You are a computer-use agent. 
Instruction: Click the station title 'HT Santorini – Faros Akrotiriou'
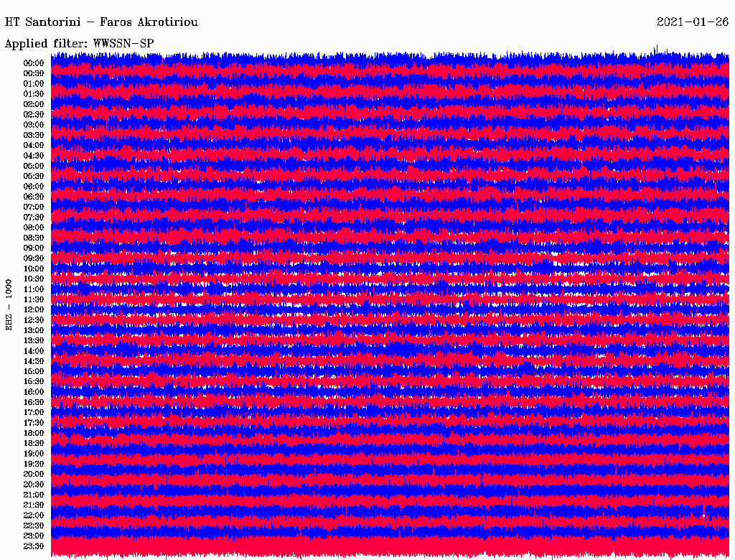[x=101, y=22]
